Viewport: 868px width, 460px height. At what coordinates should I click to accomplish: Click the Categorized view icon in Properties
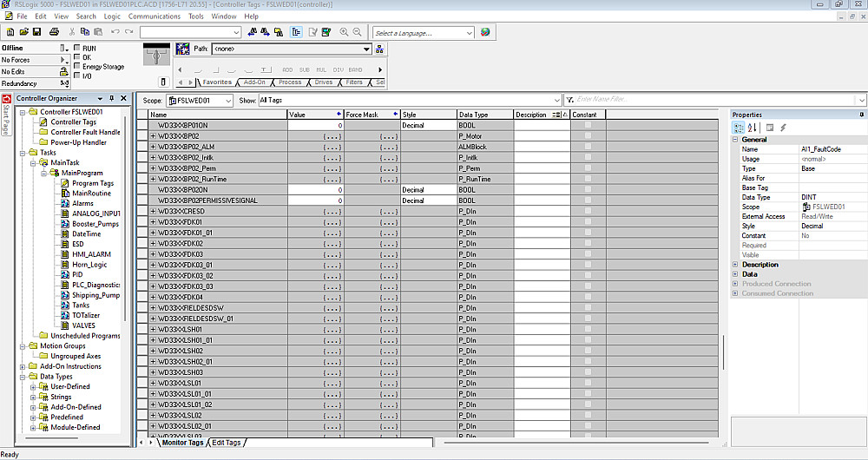click(739, 128)
